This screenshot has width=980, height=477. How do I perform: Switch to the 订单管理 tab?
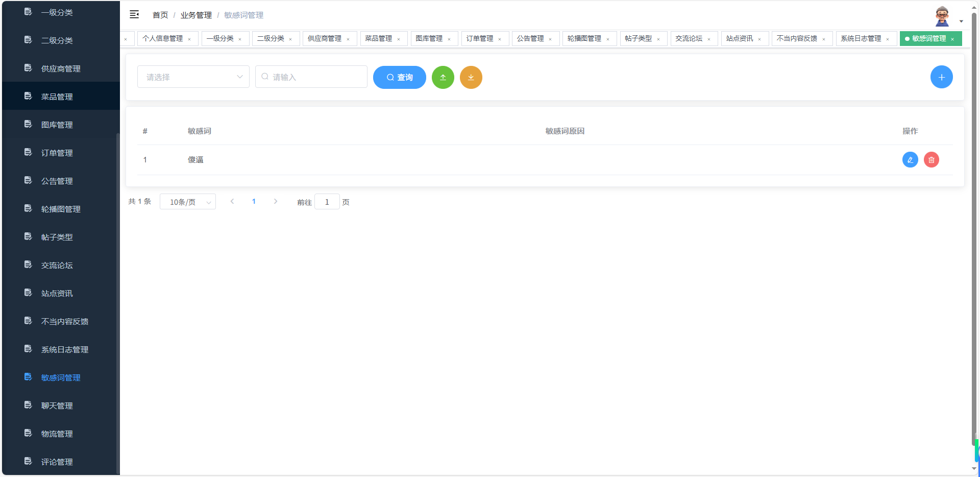tap(480, 38)
